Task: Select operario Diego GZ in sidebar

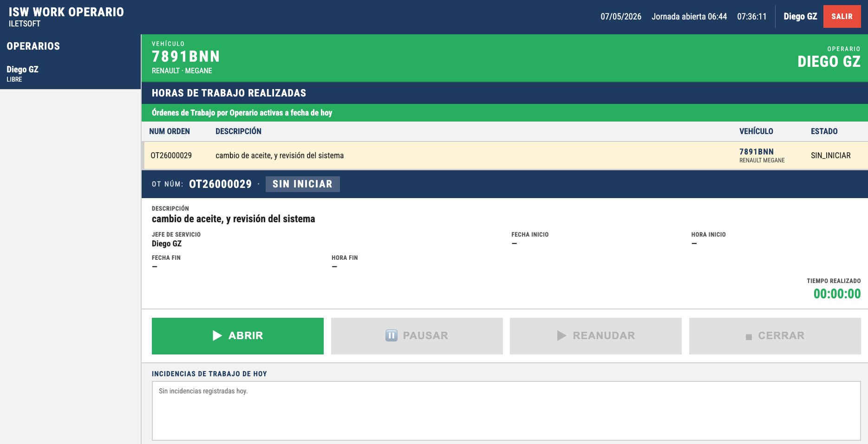Action: 70,73
